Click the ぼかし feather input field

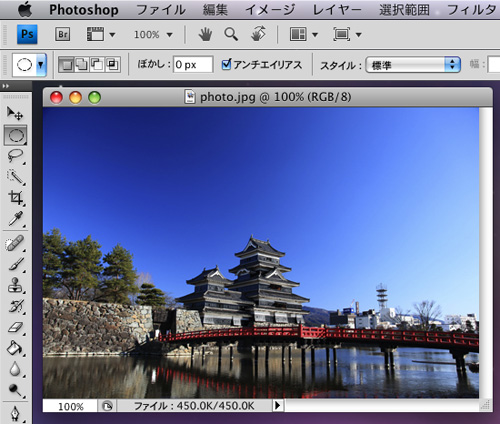tap(193, 64)
